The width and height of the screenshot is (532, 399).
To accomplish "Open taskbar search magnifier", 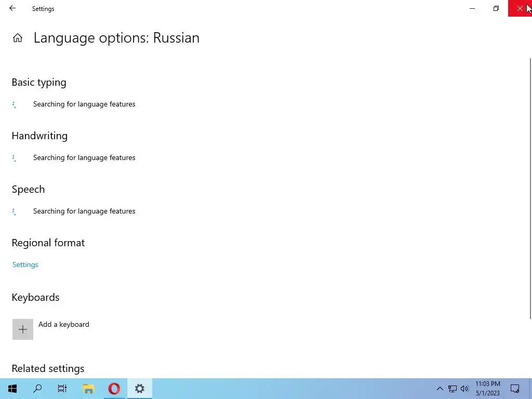I will (37, 389).
